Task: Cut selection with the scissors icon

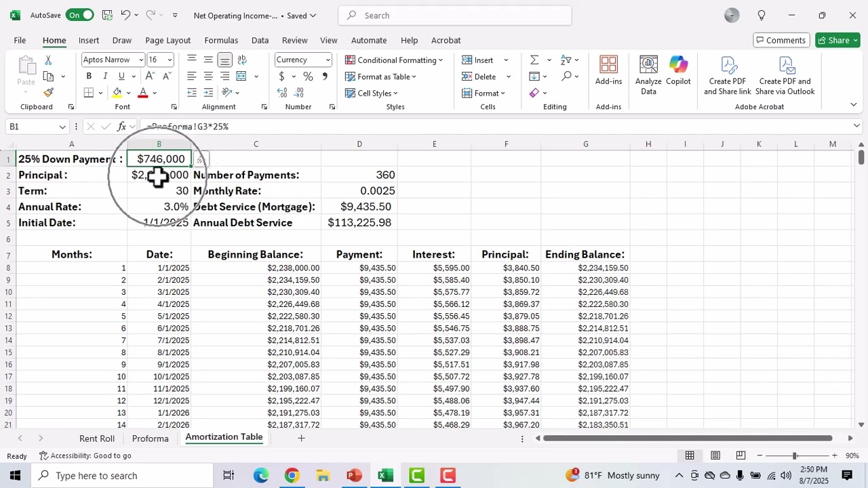Action: point(48,60)
